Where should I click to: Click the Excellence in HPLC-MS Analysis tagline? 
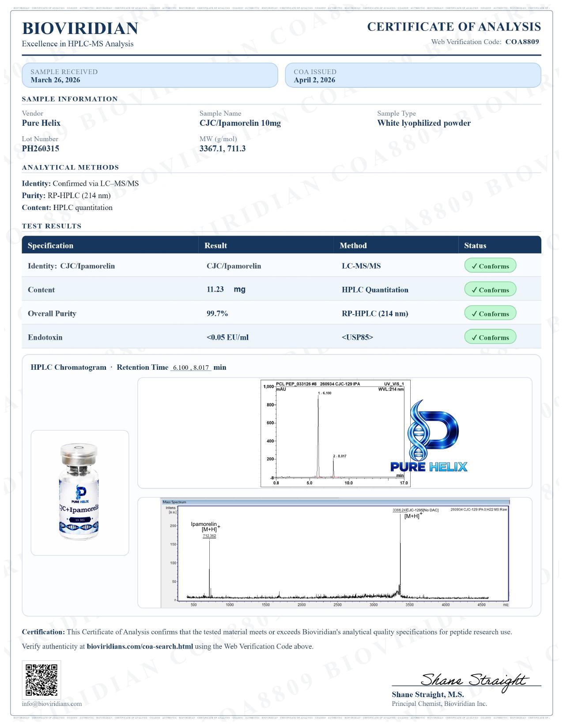(78, 44)
